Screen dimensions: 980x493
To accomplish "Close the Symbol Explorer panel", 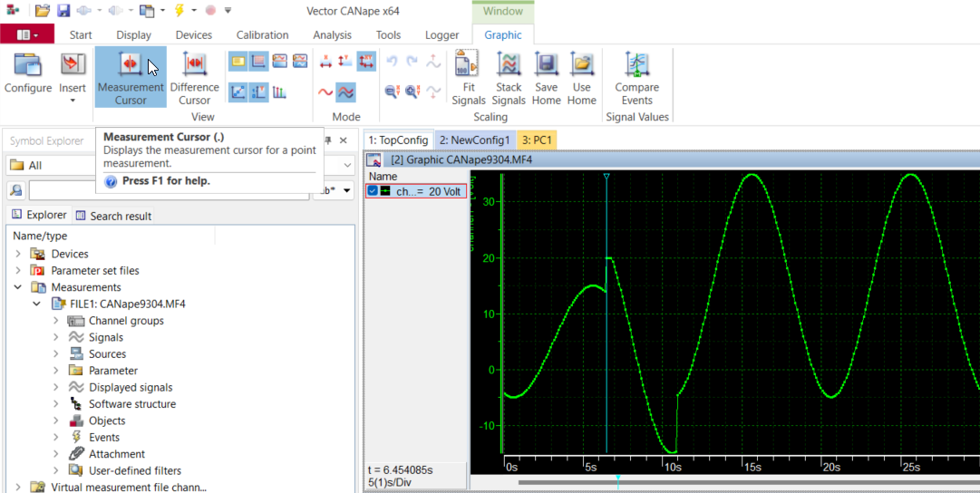I will point(343,140).
